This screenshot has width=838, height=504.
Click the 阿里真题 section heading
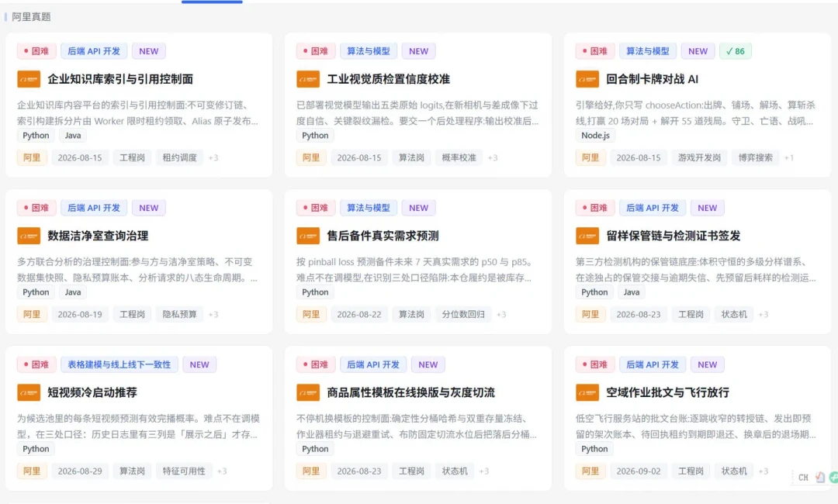[x=31, y=16]
